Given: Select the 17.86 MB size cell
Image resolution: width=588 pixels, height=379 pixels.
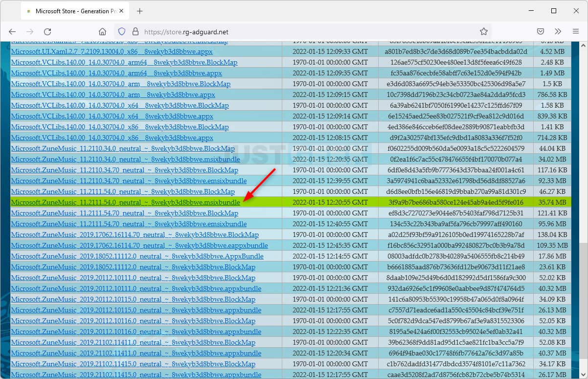Looking at the screenshot, I should pyautogui.click(x=552, y=256).
